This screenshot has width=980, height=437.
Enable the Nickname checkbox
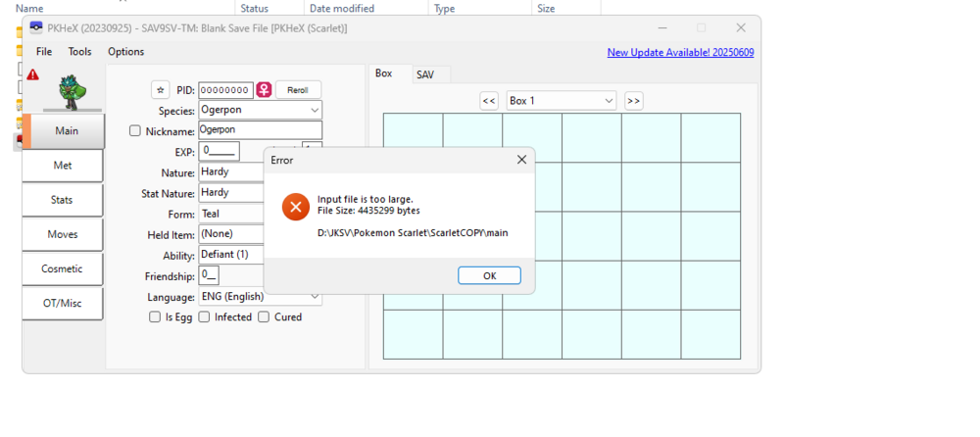pyautogui.click(x=135, y=130)
